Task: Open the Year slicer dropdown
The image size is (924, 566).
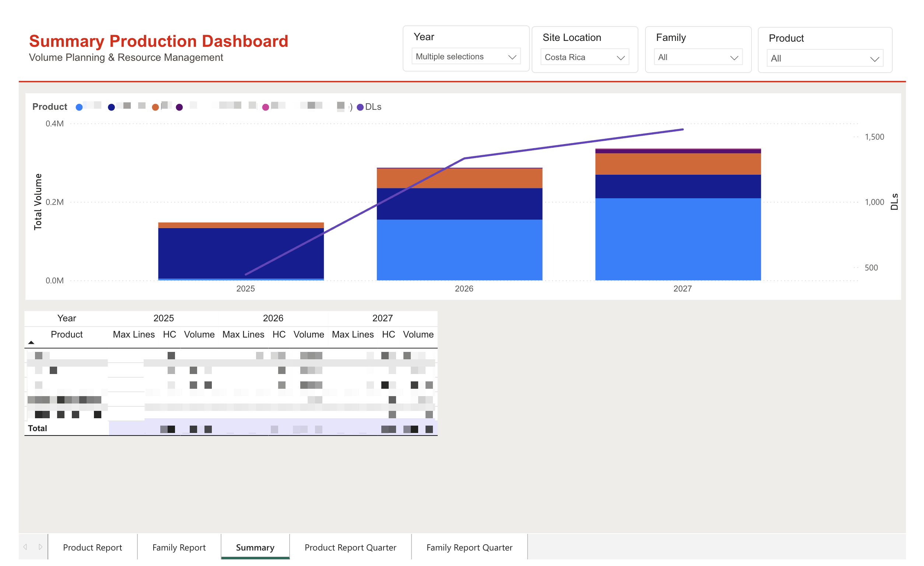Action: (466, 57)
